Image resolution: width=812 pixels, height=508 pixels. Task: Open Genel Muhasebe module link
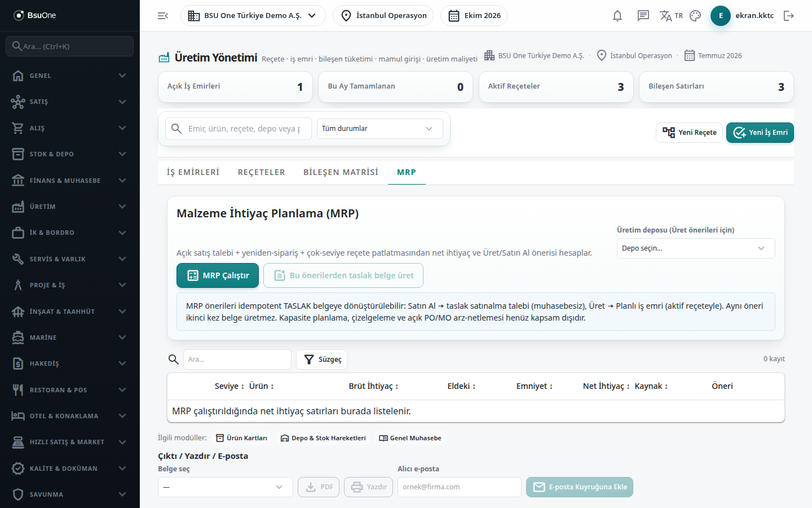(410, 438)
